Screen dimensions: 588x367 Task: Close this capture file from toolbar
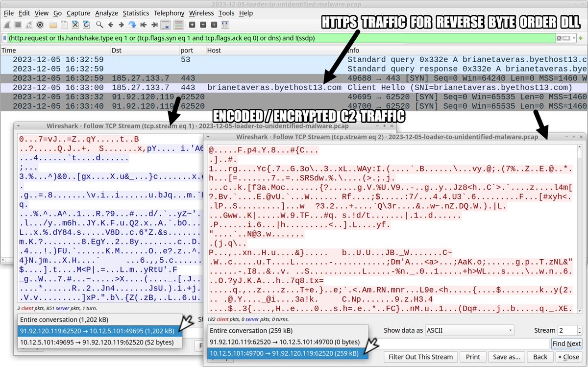point(75,24)
